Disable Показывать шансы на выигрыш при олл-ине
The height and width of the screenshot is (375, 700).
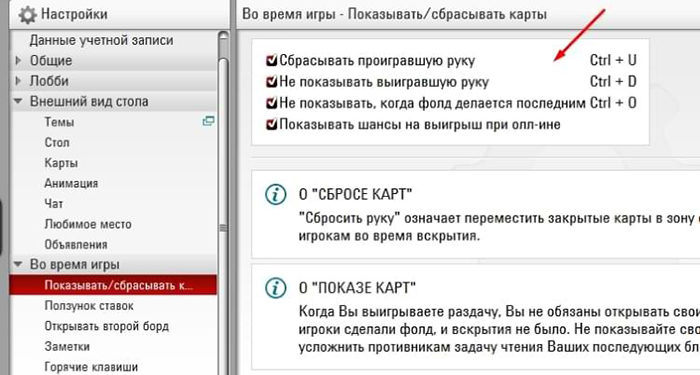point(271,124)
